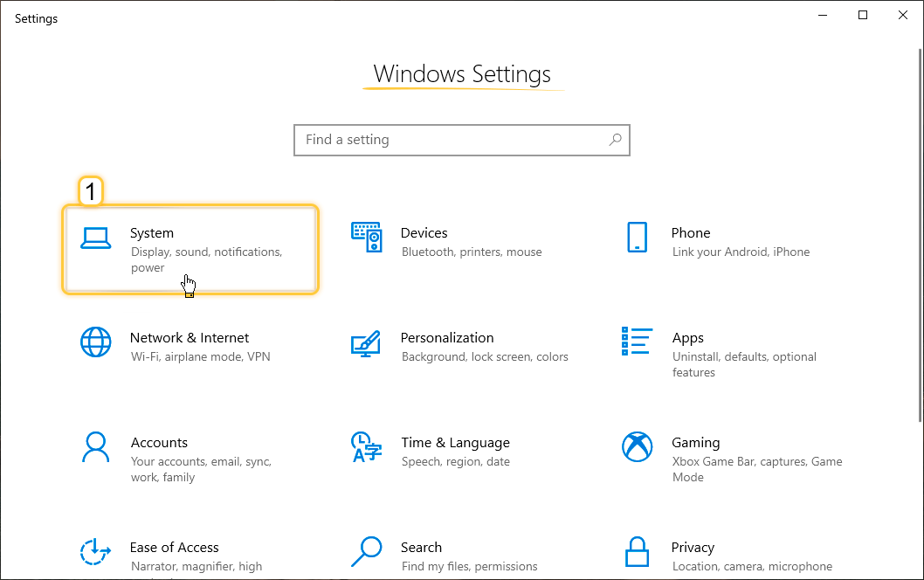Open the Privacy lock icon
Viewport: 924px width, 580px height.
click(638, 552)
